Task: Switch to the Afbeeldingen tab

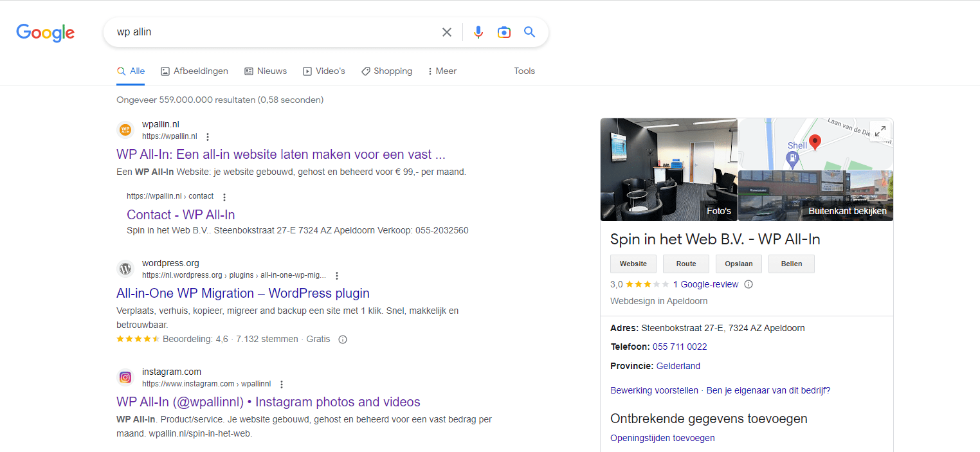Action: (x=195, y=71)
